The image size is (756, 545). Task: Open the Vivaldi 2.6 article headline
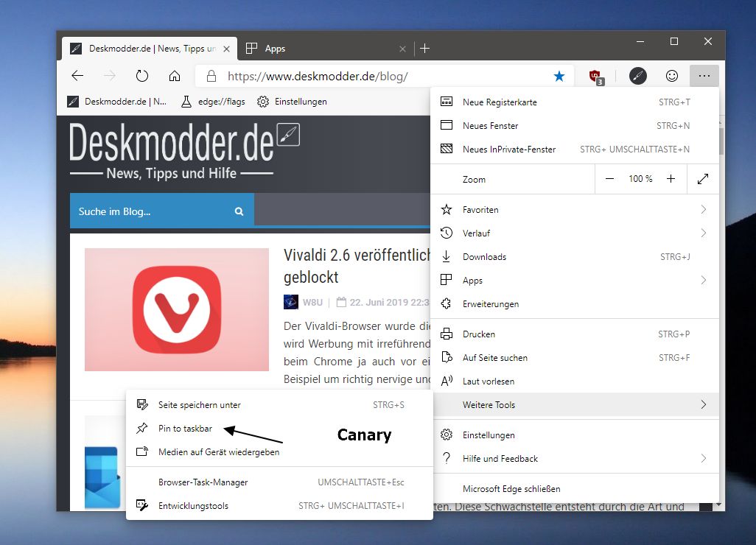(357, 266)
